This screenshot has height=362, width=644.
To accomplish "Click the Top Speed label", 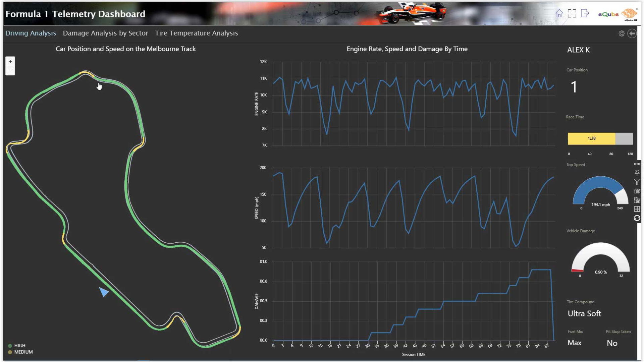I will tap(576, 165).
